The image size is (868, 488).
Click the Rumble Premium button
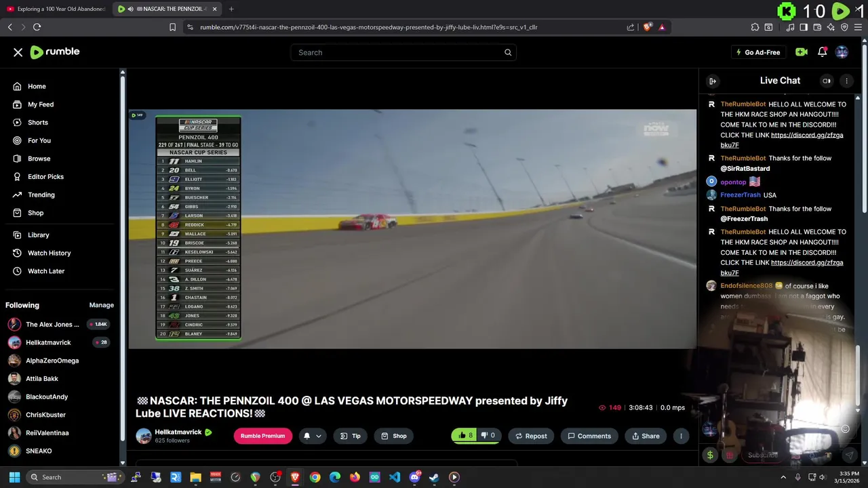(262, 436)
